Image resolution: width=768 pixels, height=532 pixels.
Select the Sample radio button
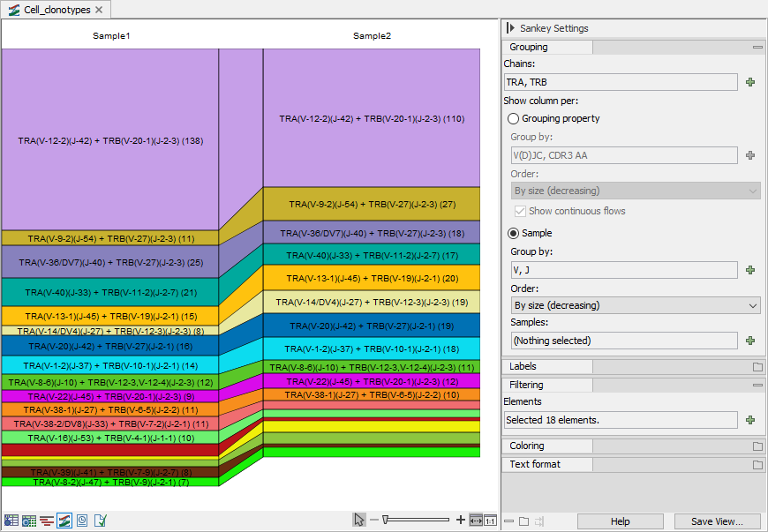[x=513, y=233]
